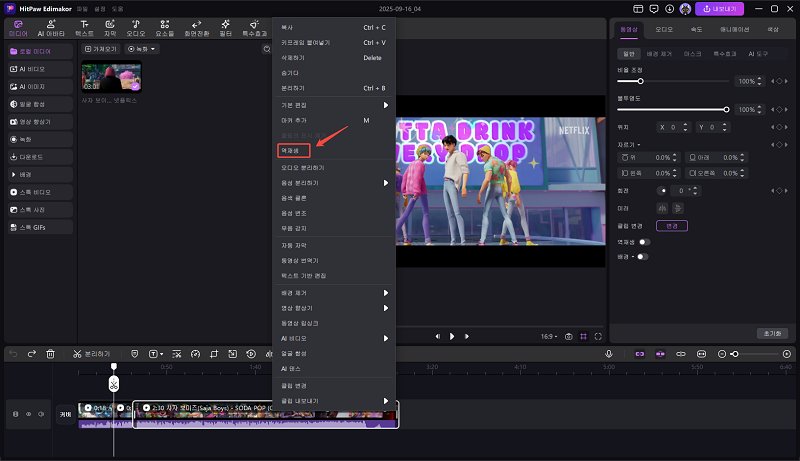Toggle the 역재생 (reverse) switch in properties panel
The height and width of the screenshot is (461, 800).
tap(644, 242)
